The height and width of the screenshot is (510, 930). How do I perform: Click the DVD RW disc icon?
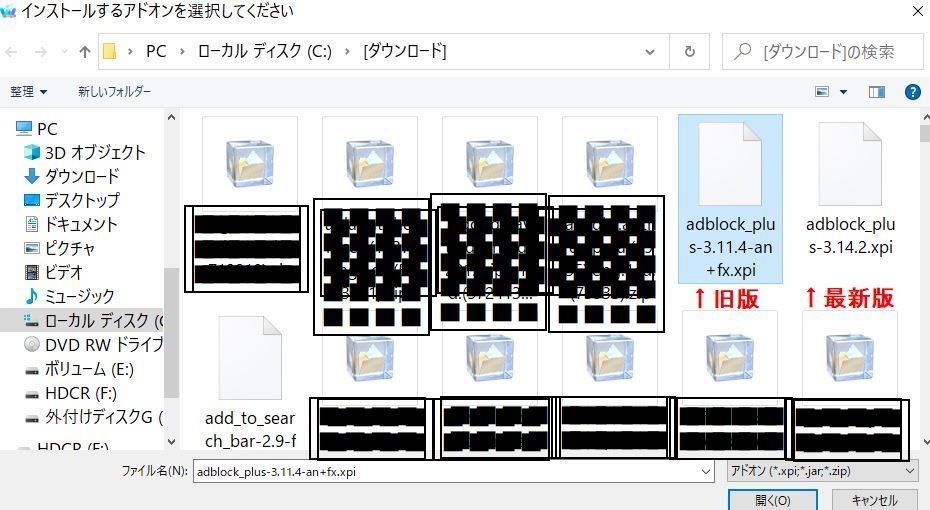[31, 344]
